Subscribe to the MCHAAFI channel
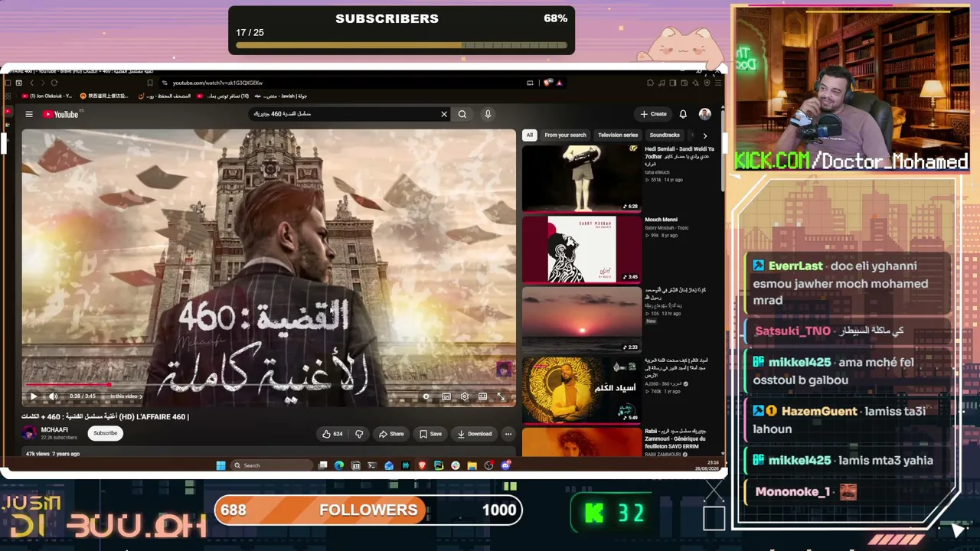The image size is (980, 551). click(106, 433)
